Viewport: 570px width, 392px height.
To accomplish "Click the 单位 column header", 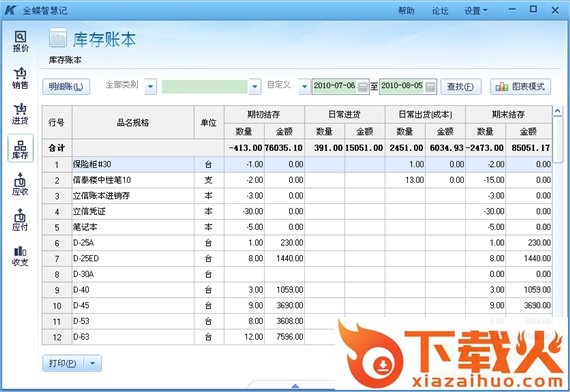I will click(x=209, y=123).
